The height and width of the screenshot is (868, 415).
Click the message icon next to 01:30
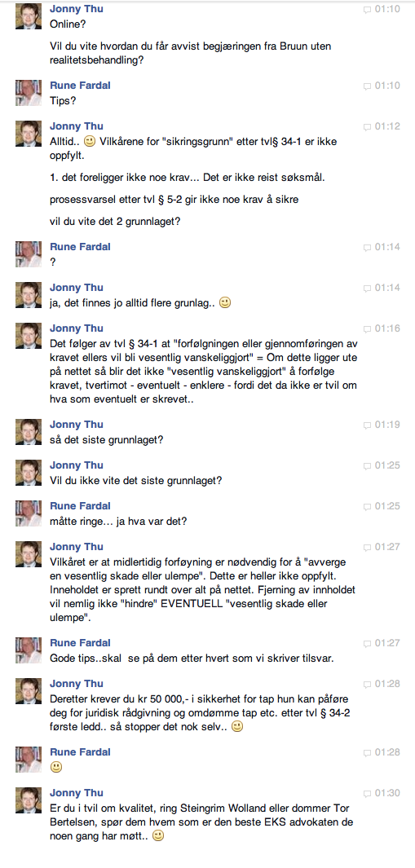(x=367, y=793)
